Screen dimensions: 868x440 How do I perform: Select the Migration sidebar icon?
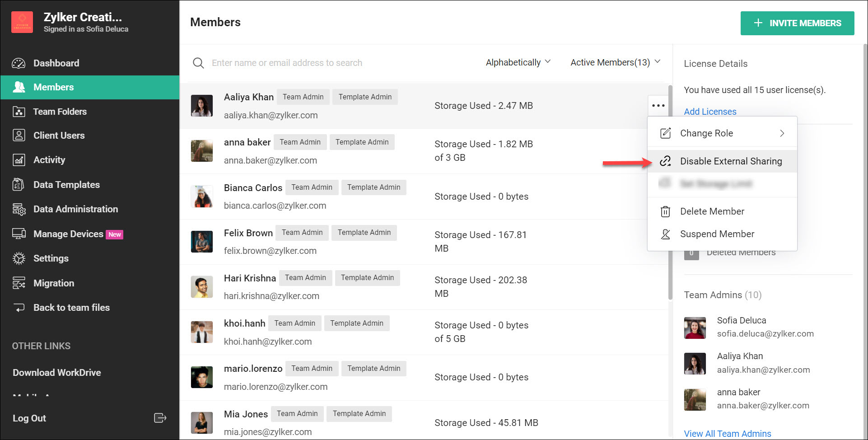click(x=19, y=283)
